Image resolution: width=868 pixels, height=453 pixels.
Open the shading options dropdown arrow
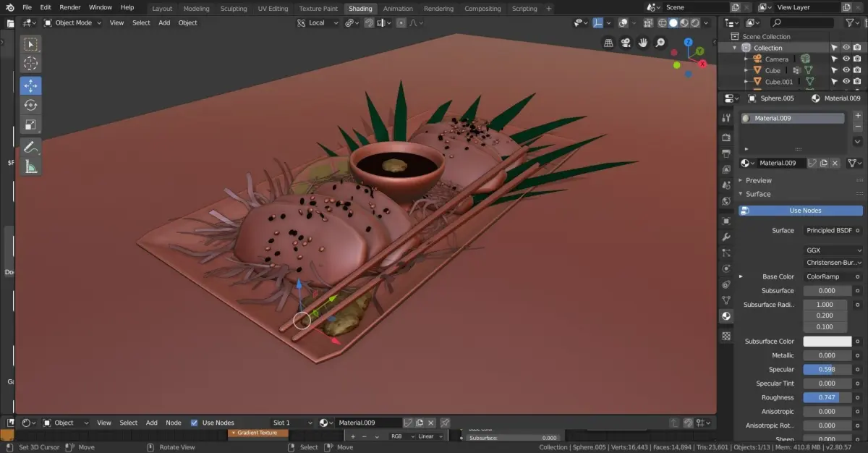click(x=706, y=22)
